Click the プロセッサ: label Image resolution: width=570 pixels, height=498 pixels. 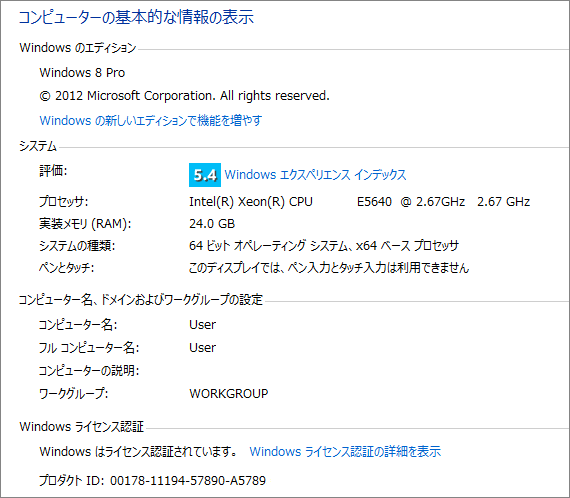coord(64,202)
